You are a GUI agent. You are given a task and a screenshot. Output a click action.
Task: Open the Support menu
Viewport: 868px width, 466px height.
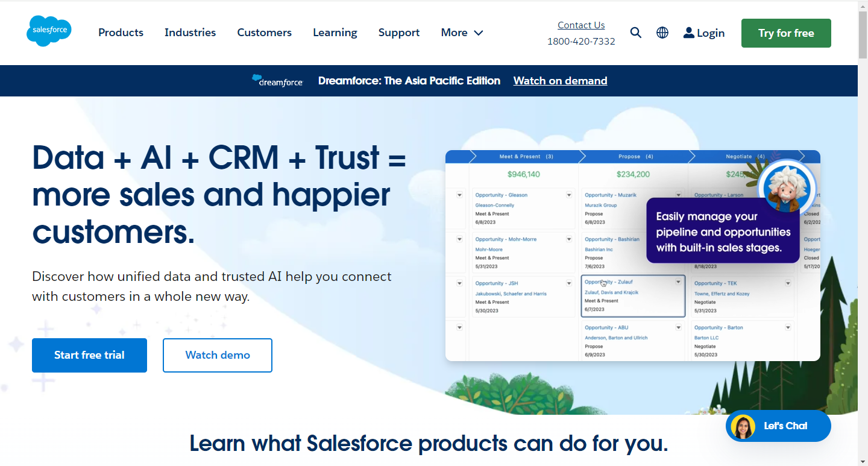click(399, 33)
